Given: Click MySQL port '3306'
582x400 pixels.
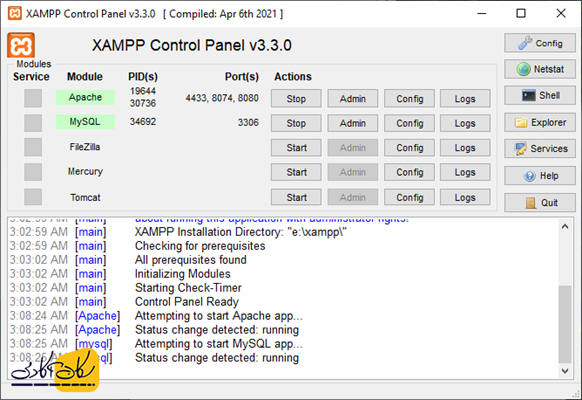Looking at the screenshot, I should point(248,122).
